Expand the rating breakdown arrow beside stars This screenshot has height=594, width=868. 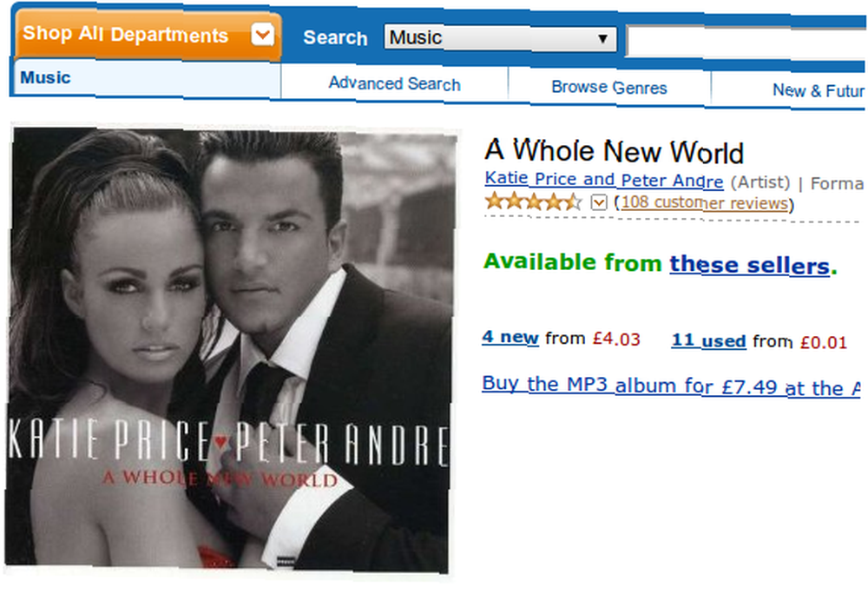[598, 202]
